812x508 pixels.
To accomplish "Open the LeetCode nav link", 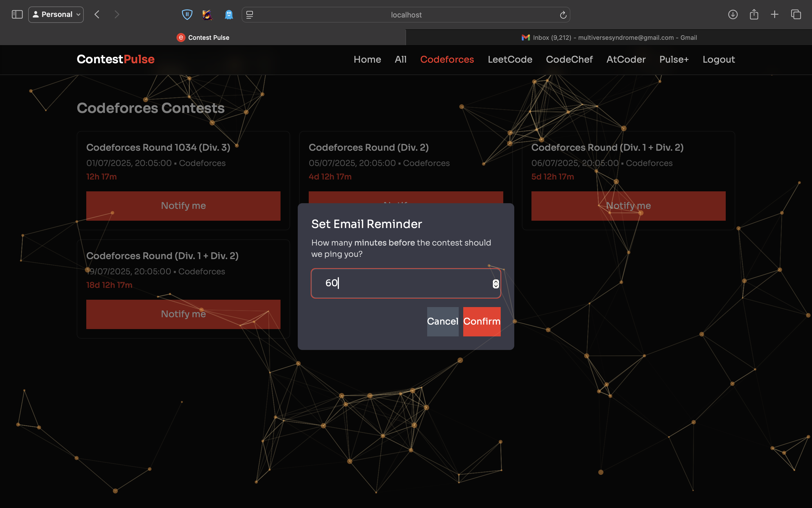I will tap(510, 60).
